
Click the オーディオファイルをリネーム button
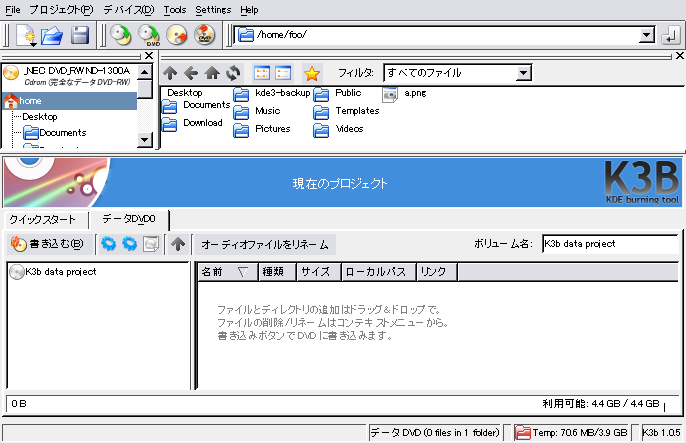(264, 243)
